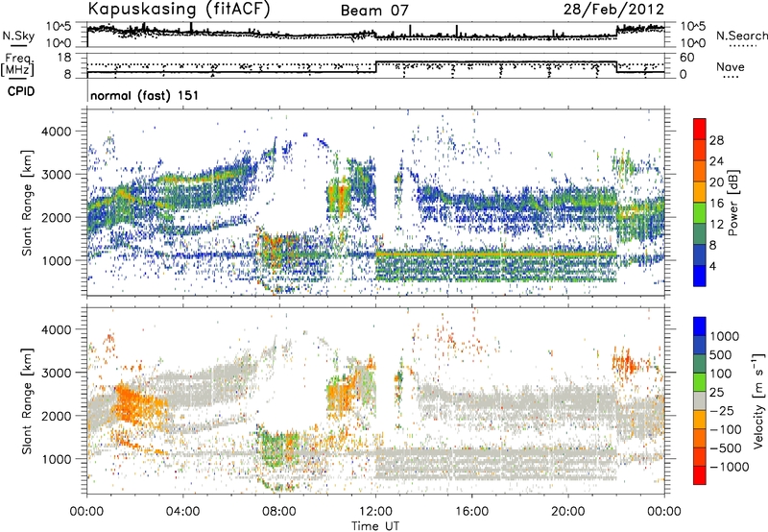768x532 pixels.
Task: Click the strong 1100 km ground scatter band after 12:00
Action: (x=495, y=254)
